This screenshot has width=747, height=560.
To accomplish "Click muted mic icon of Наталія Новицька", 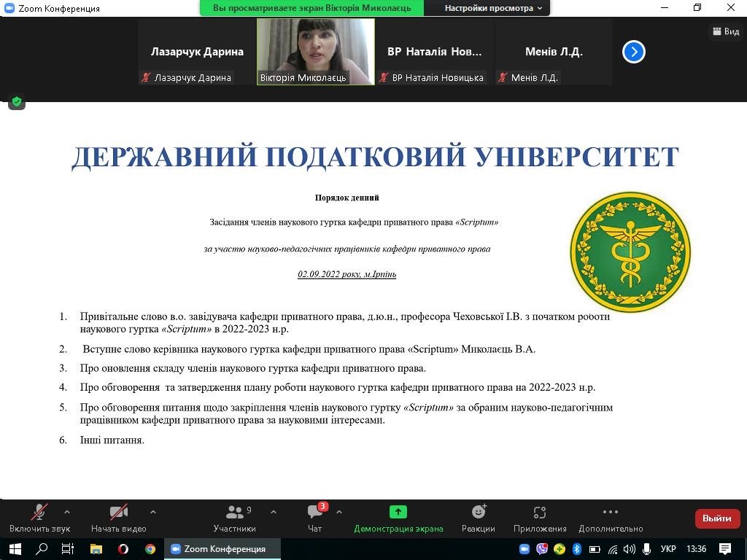I will tap(384, 77).
